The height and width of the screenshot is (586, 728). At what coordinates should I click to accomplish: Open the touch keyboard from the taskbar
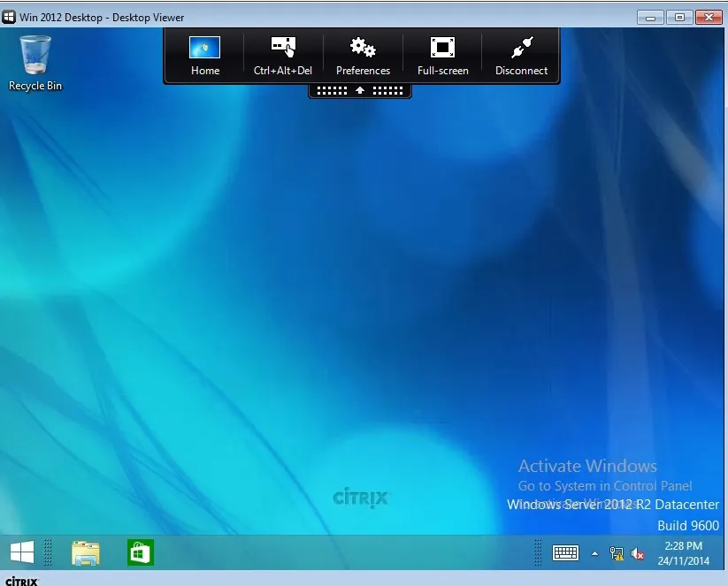coord(565,552)
